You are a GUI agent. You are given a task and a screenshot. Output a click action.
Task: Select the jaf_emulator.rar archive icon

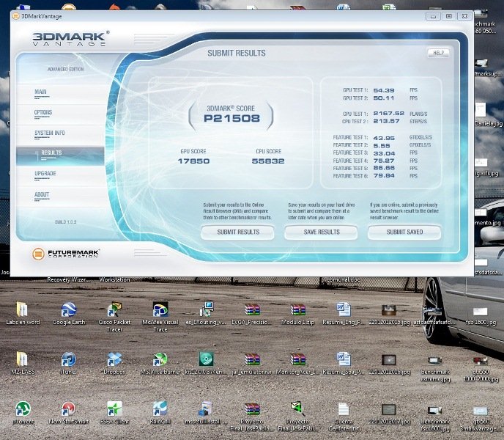pyautogui.click(x=252, y=359)
